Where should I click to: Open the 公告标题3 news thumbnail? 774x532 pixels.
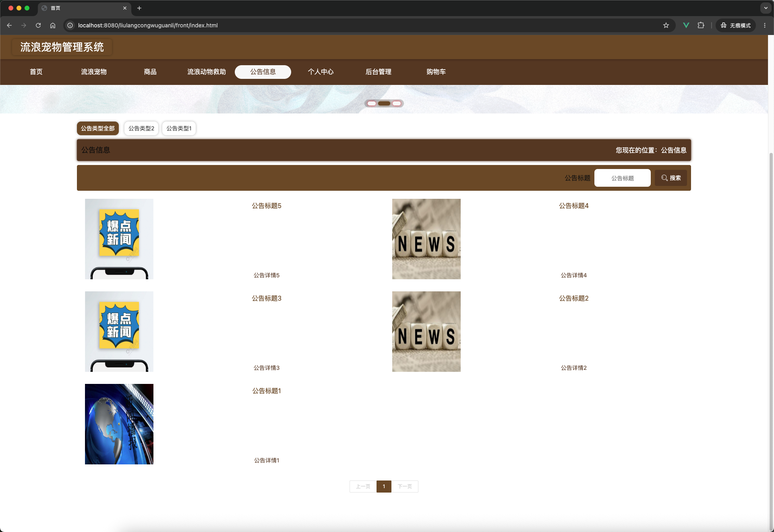click(x=119, y=332)
